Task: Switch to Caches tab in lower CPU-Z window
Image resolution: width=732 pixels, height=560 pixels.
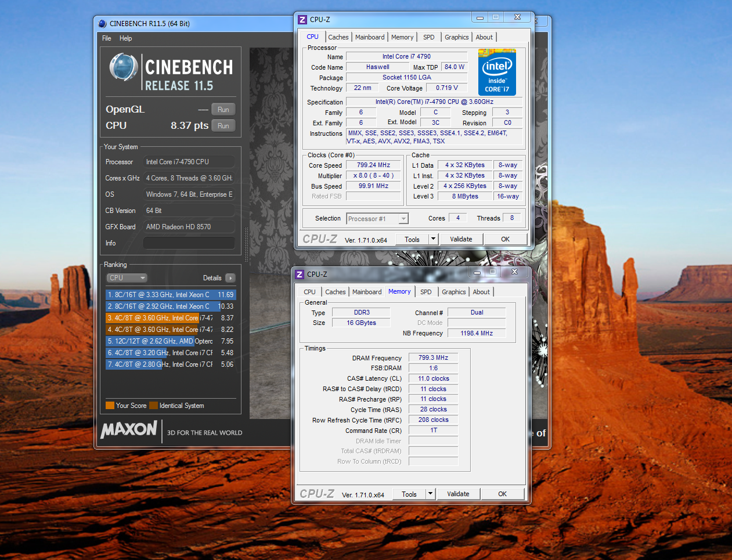Action: [x=336, y=292]
